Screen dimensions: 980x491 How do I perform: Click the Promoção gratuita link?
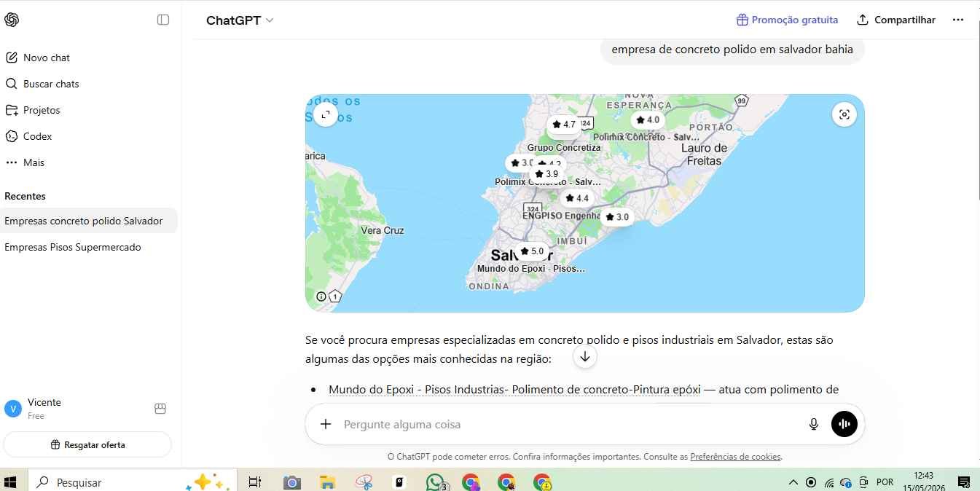(787, 20)
